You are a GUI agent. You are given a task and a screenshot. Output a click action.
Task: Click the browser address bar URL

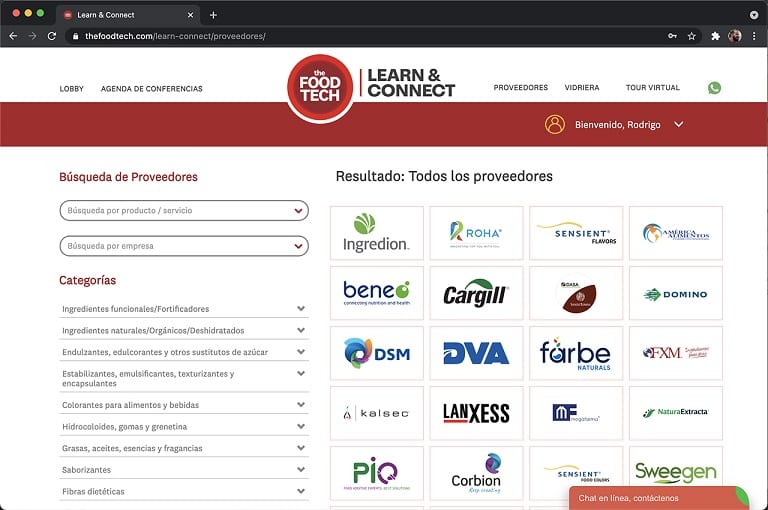(175, 36)
